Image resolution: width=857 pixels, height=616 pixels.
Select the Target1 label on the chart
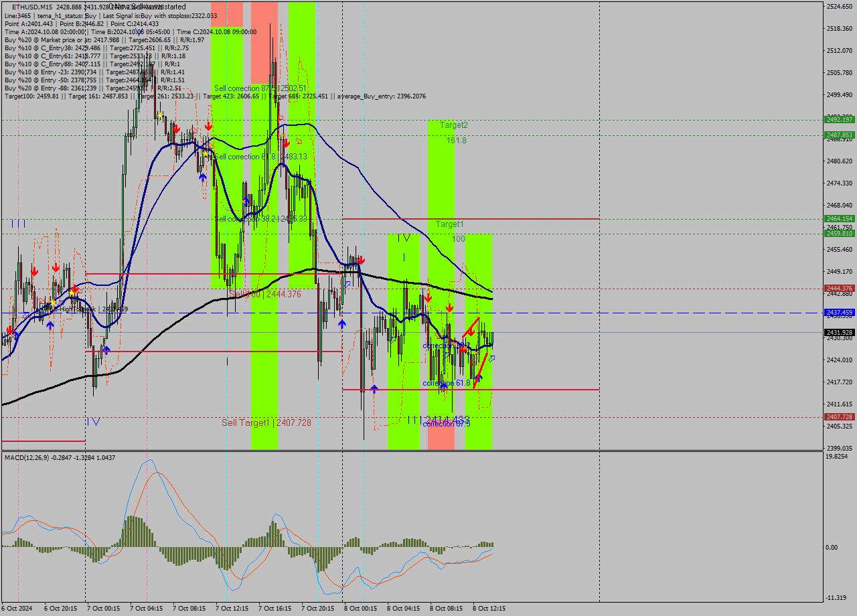[450, 224]
